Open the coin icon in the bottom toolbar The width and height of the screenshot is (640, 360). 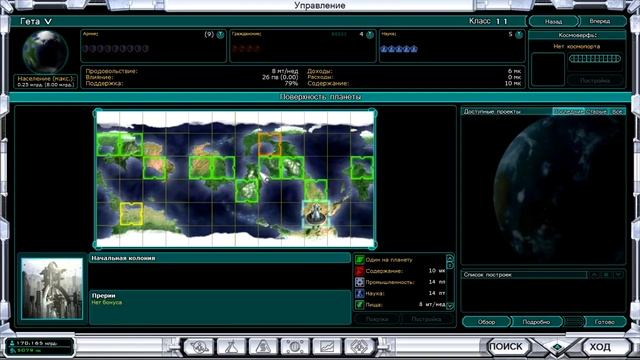pos(295,347)
